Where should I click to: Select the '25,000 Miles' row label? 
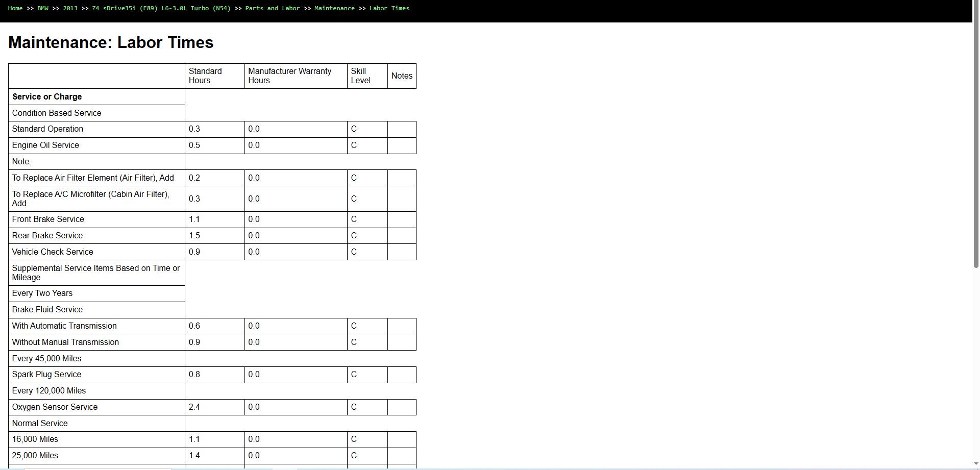(35, 456)
